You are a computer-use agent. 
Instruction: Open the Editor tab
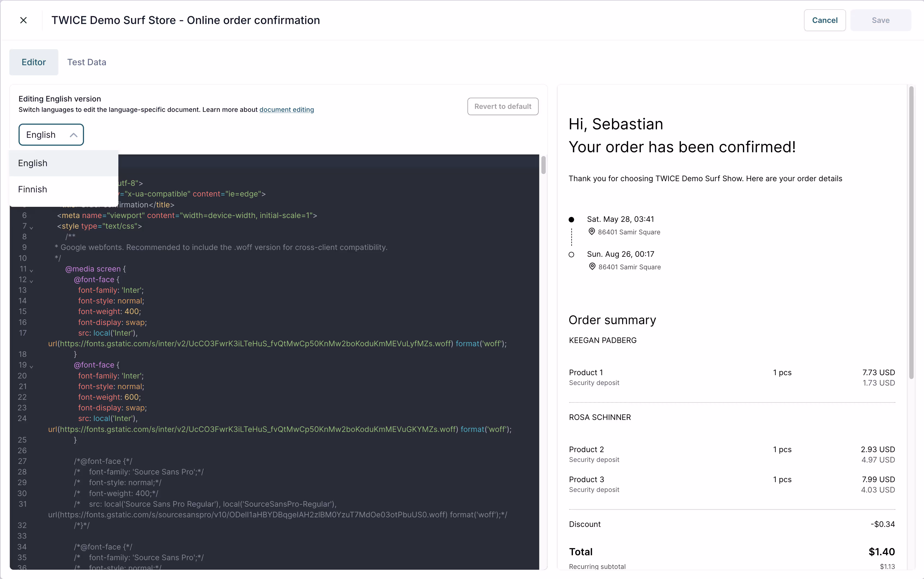pos(34,62)
